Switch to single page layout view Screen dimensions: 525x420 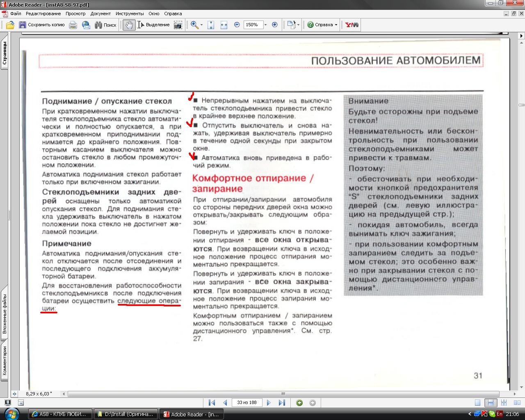pyautogui.click(x=477, y=403)
